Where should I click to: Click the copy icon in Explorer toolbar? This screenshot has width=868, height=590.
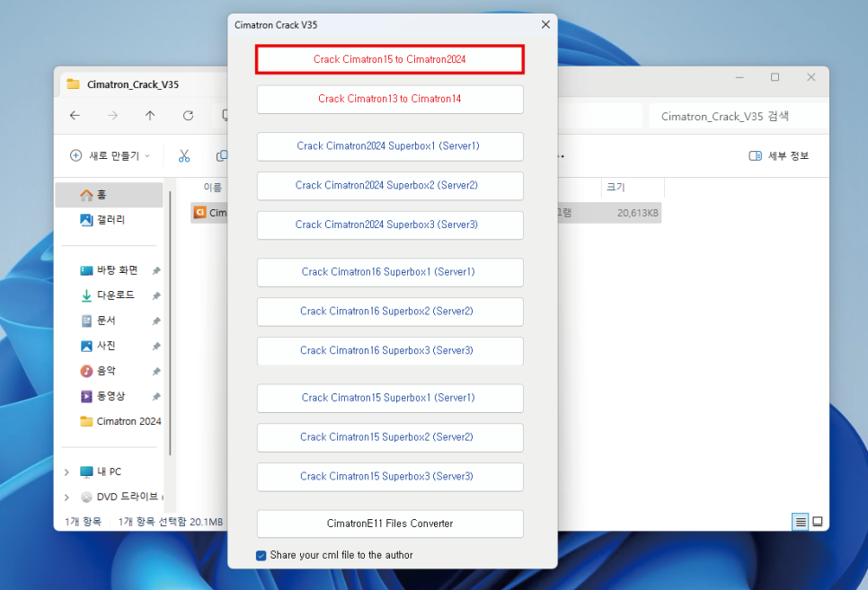(221, 156)
